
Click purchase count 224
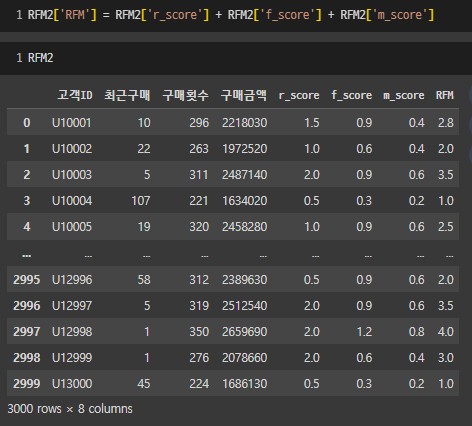coord(199,384)
